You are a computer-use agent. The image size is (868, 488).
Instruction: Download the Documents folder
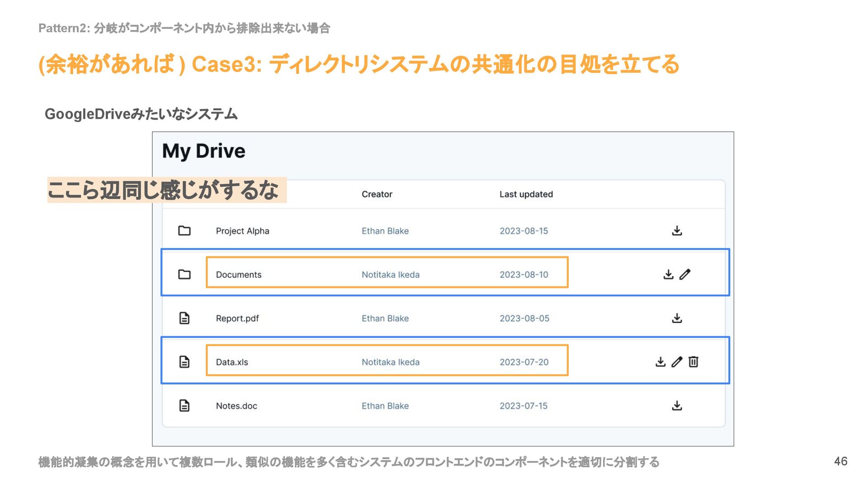click(x=668, y=274)
